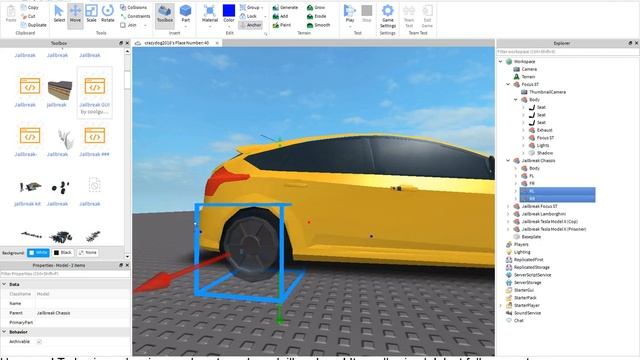Click the Generate terrain tool
Image resolution: width=640 pixels, height=360 pixels.
tap(285, 7)
